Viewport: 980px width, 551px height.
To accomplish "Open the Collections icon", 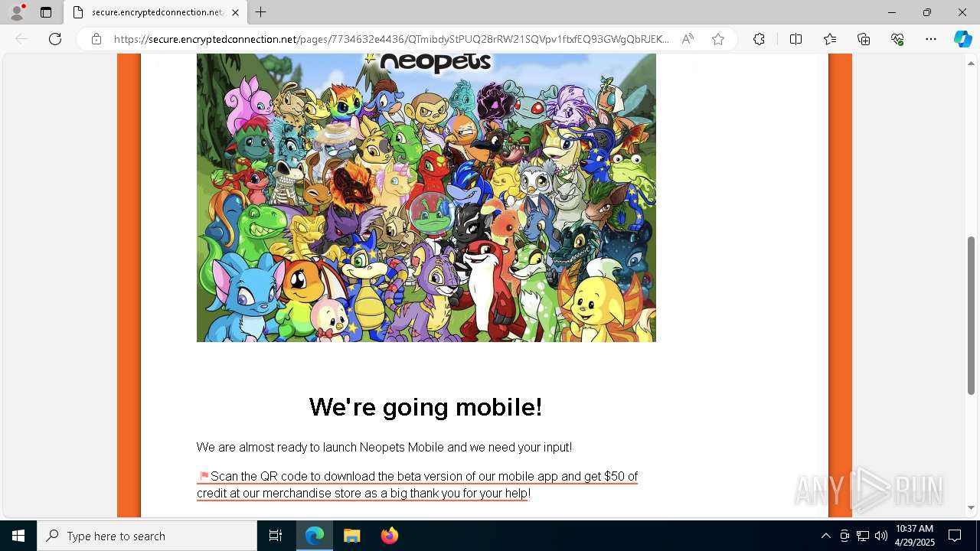I will [x=864, y=39].
